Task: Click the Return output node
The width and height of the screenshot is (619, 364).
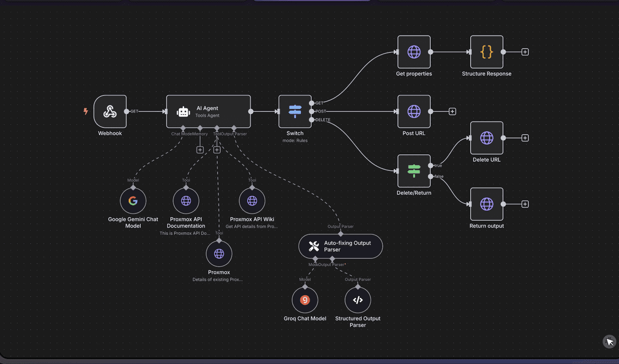Action: coord(487,204)
